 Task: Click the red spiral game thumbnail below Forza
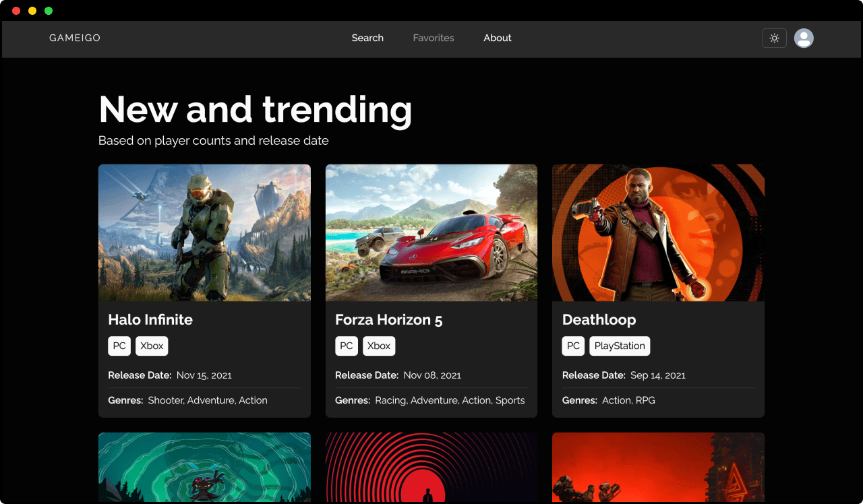click(431, 468)
